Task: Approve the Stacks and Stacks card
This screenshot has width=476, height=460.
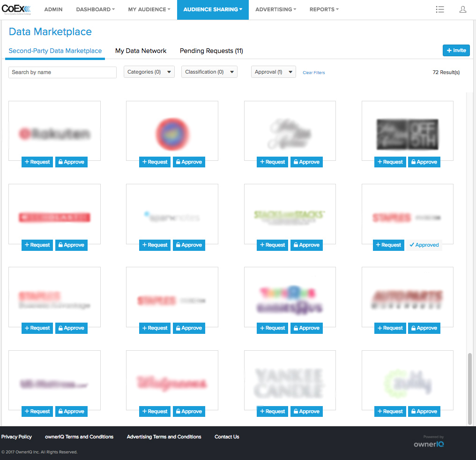Action: (306, 245)
